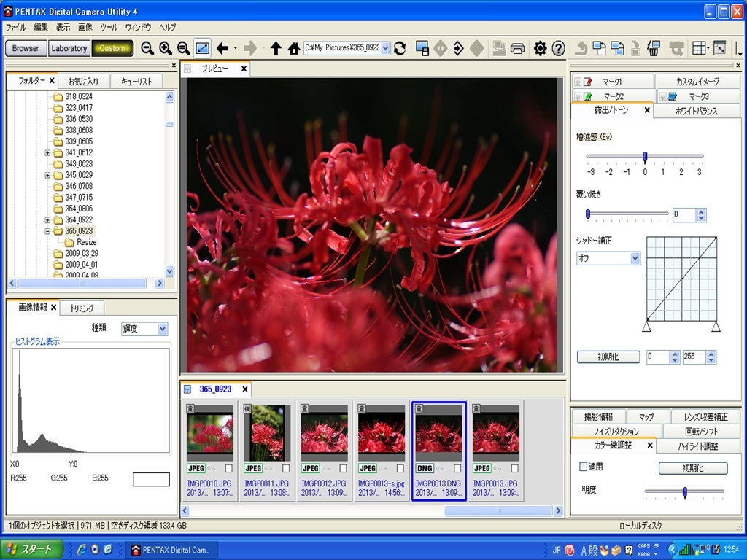The height and width of the screenshot is (560, 747).
Task: Tick the checkbox for IMGP0013-s.jpg
Action: coord(400,468)
